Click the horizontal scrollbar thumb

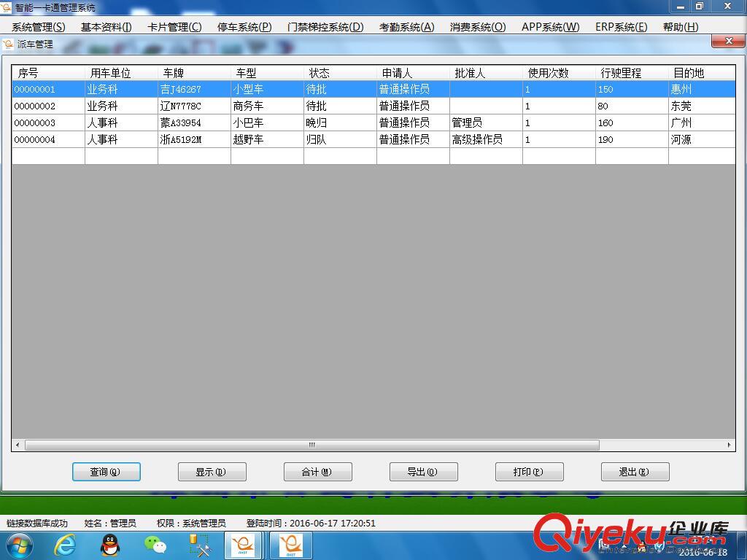[312, 445]
